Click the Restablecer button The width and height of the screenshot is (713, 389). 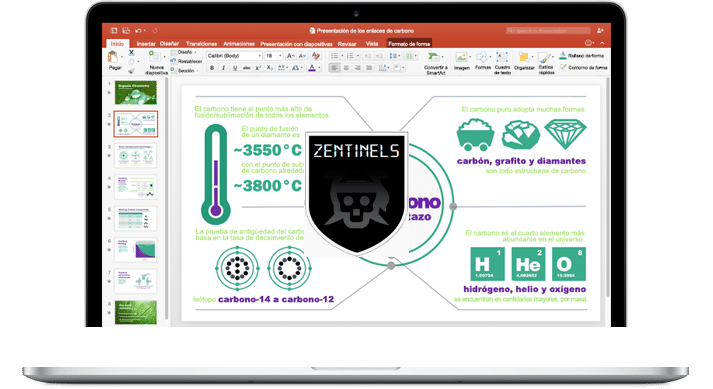(x=186, y=61)
